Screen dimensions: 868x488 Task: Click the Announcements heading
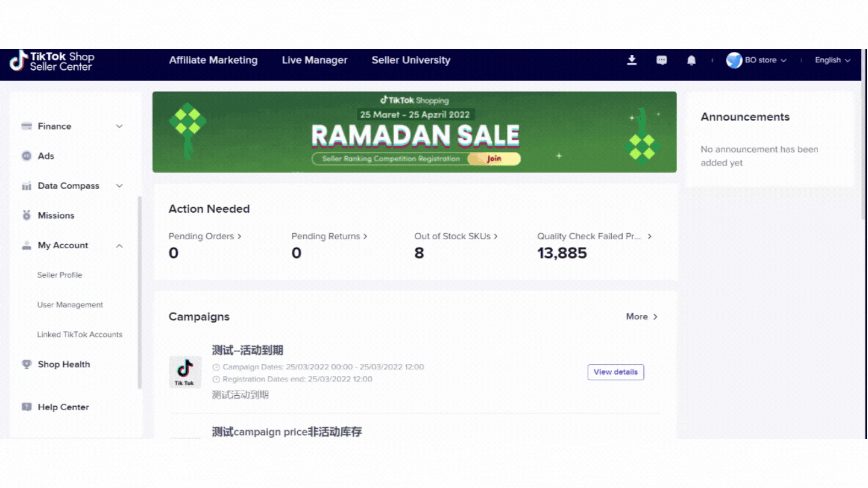[745, 117]
